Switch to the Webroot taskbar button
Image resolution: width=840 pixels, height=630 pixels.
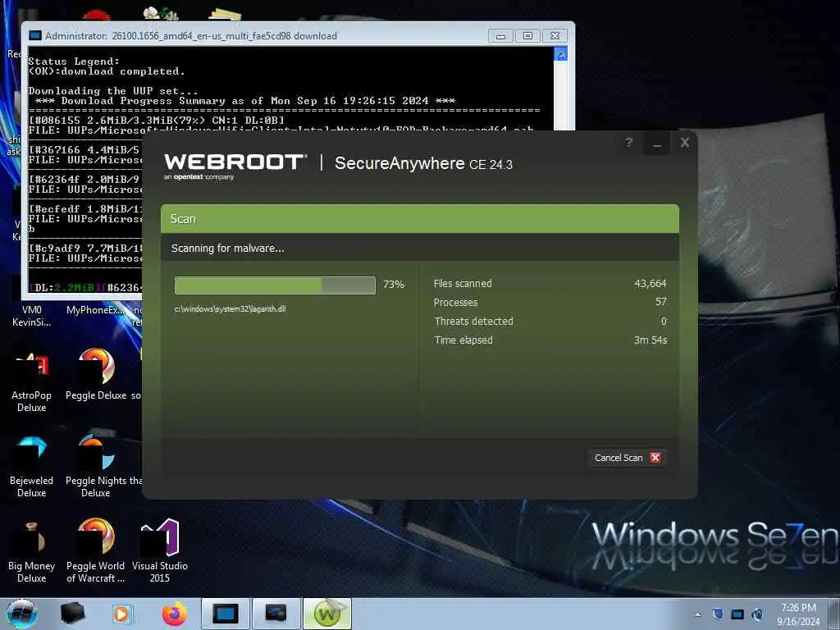pos(327,614)
